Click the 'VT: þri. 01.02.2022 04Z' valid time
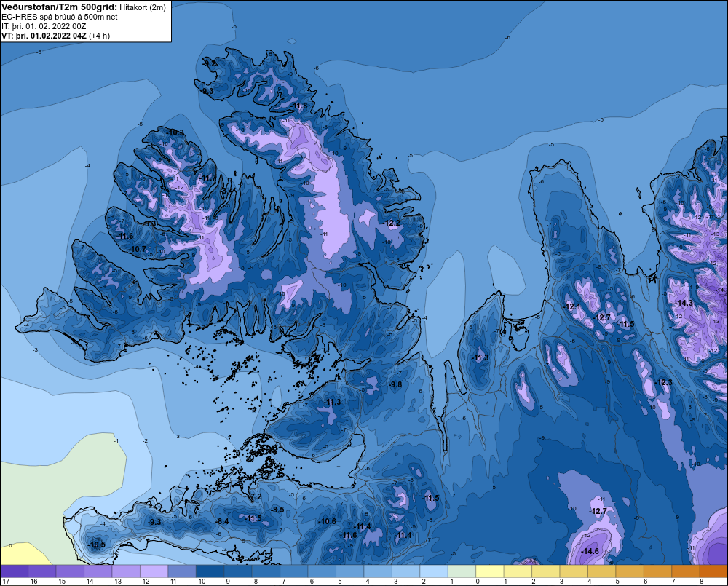The width and height of the screenshot is (728, 586). pos(44,36)
